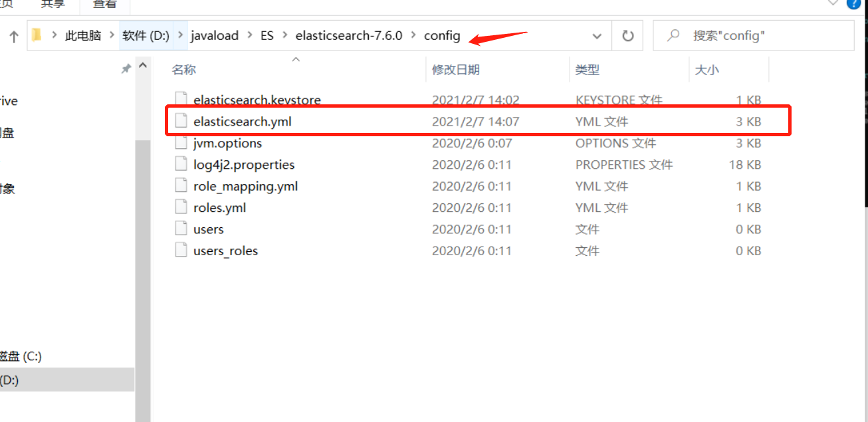The image size is (868, 422).
Task: Click date 2021/2/7 14:02 of elasticsearch.keystore
Action: coord(476,100)
